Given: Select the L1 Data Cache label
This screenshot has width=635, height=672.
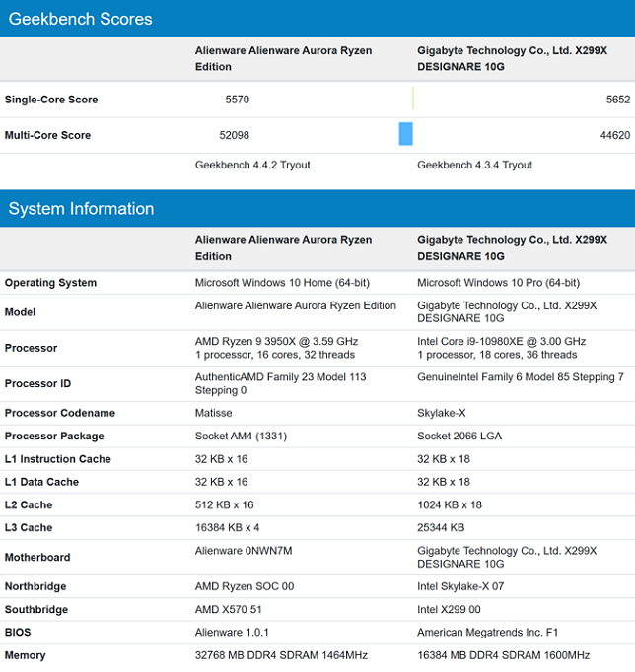Looking at the screenshot, I should tap(41, 482).
